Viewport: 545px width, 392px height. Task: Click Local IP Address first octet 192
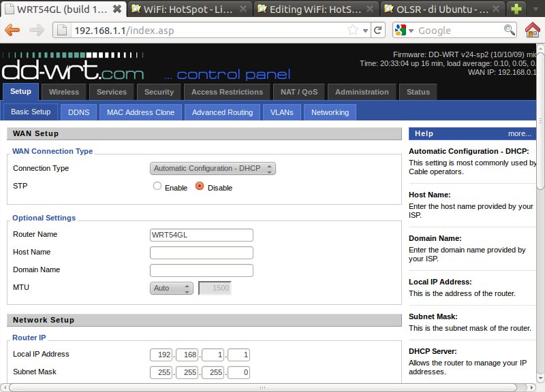tap(161, 355)
